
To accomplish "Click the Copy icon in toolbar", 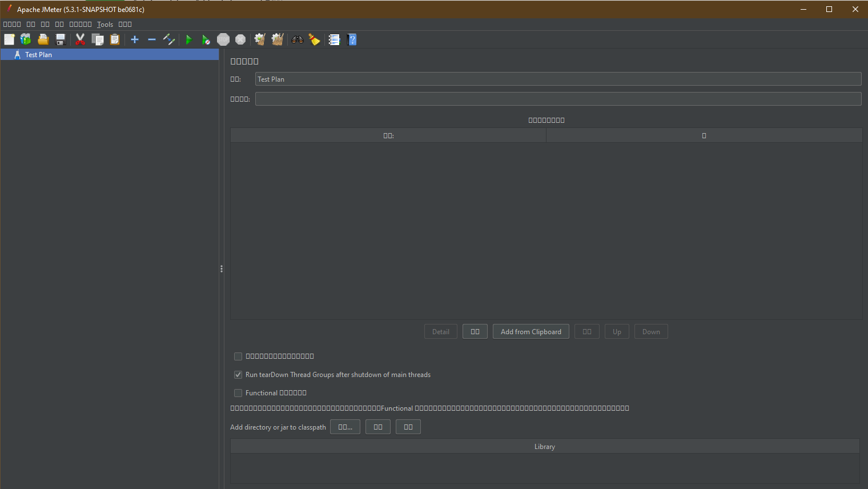I will coord(98,39).
